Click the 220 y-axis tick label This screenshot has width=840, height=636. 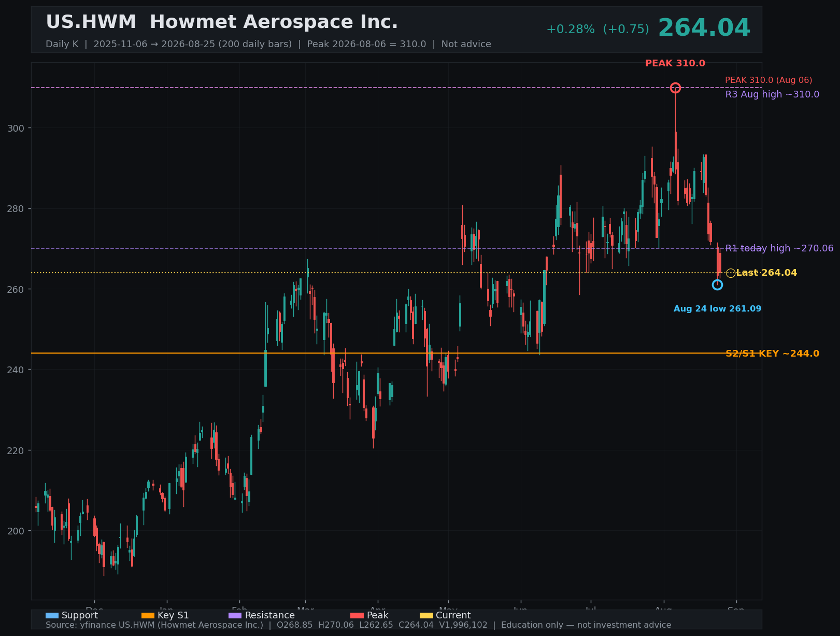[16, 450]
